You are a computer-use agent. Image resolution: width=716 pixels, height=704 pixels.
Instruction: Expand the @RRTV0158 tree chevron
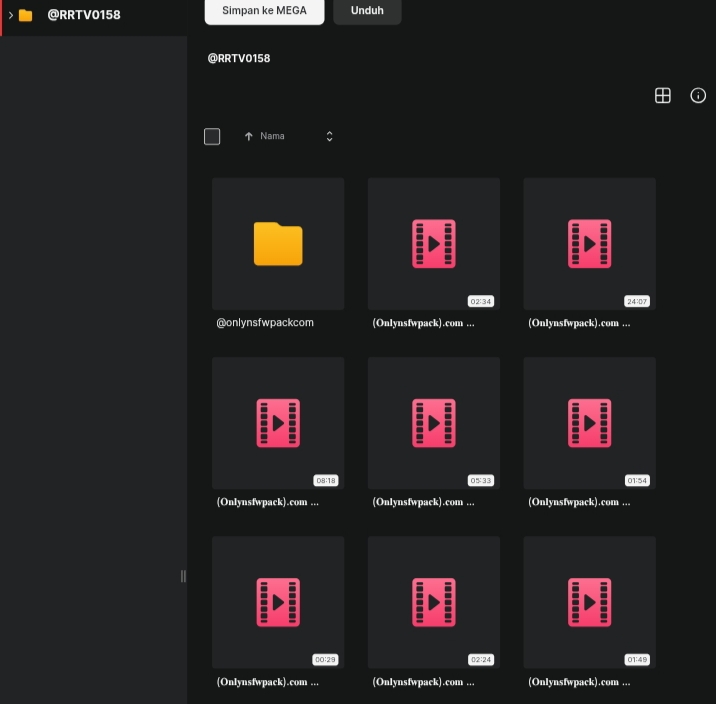(10, 15)
